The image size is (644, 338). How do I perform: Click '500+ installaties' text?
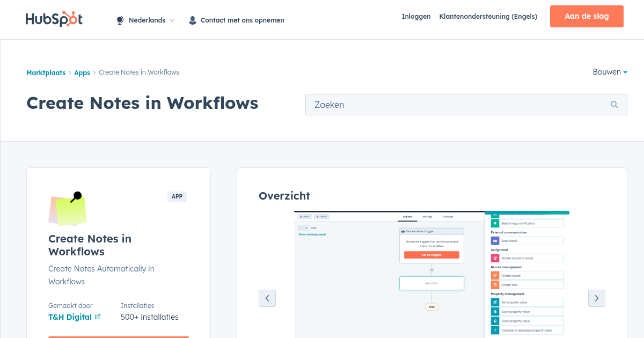(x=150, y=317)
